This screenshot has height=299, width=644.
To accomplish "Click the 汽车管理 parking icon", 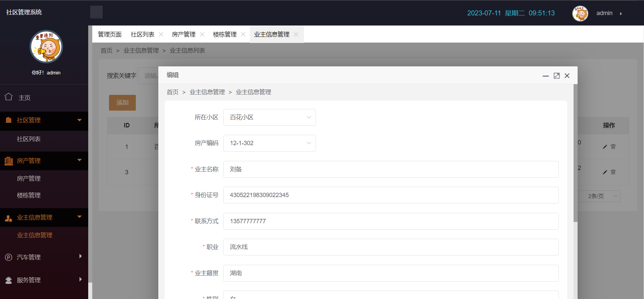I will (9, 257).
